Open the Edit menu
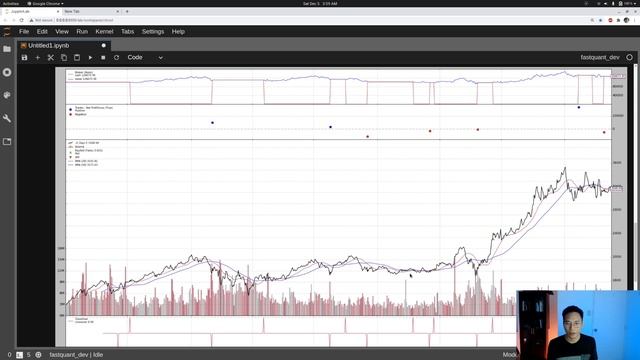The width and height of the screenshot is (640, 360). pyautogui.click(x=42, y=31)
